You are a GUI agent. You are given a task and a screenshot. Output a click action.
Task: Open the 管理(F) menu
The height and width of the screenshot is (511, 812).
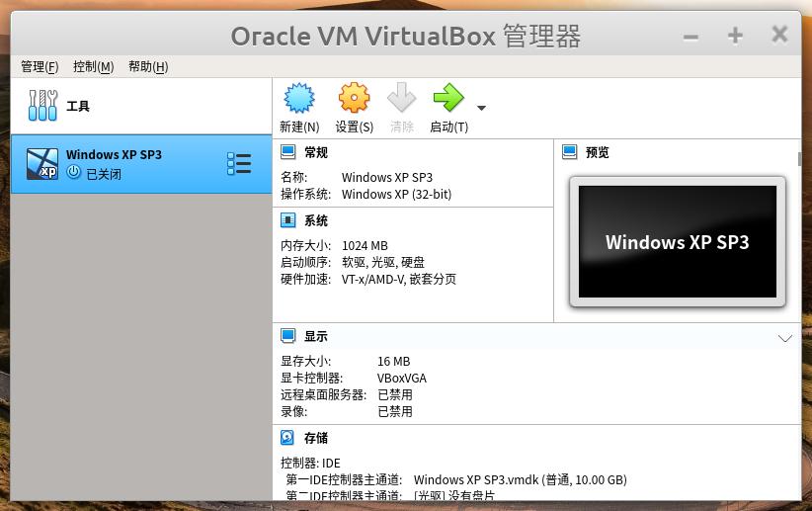tap(40, 67)
